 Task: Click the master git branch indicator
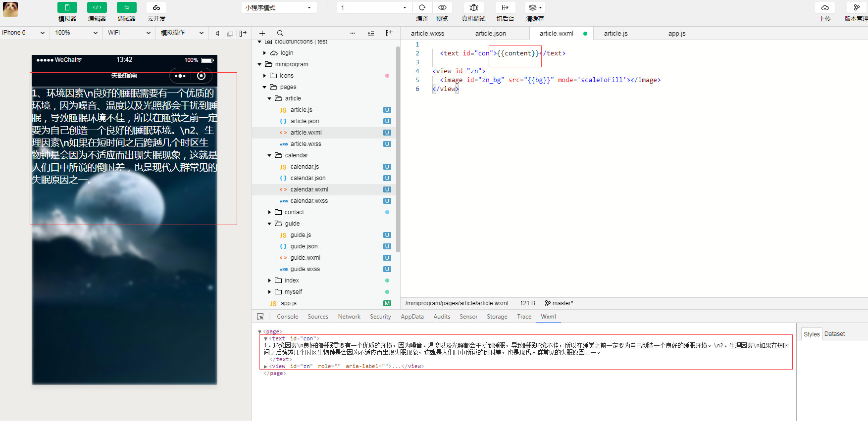(559, 303)
